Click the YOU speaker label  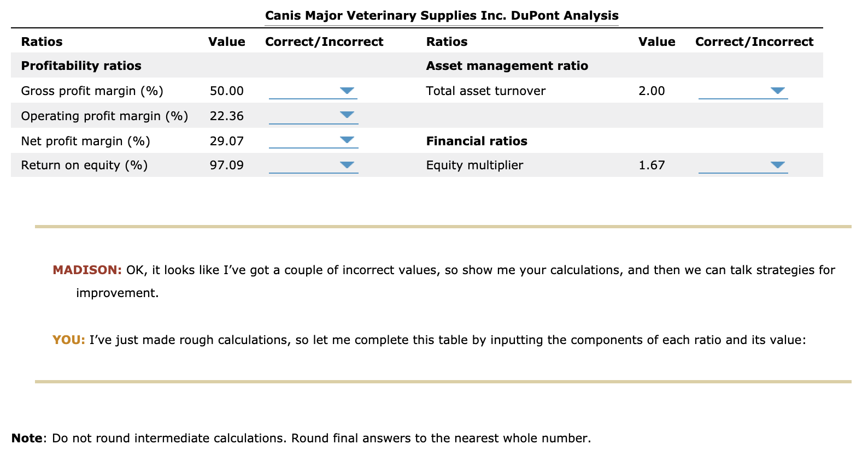coord(69,340)
